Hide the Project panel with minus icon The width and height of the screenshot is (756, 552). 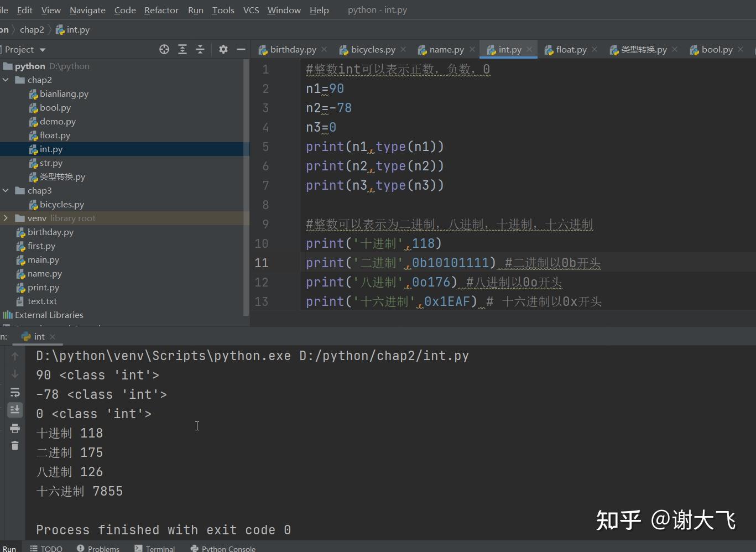coord(241,49)
